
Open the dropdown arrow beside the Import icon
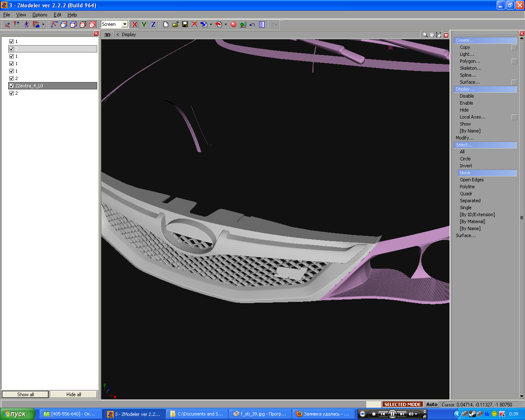click(211, 25)
